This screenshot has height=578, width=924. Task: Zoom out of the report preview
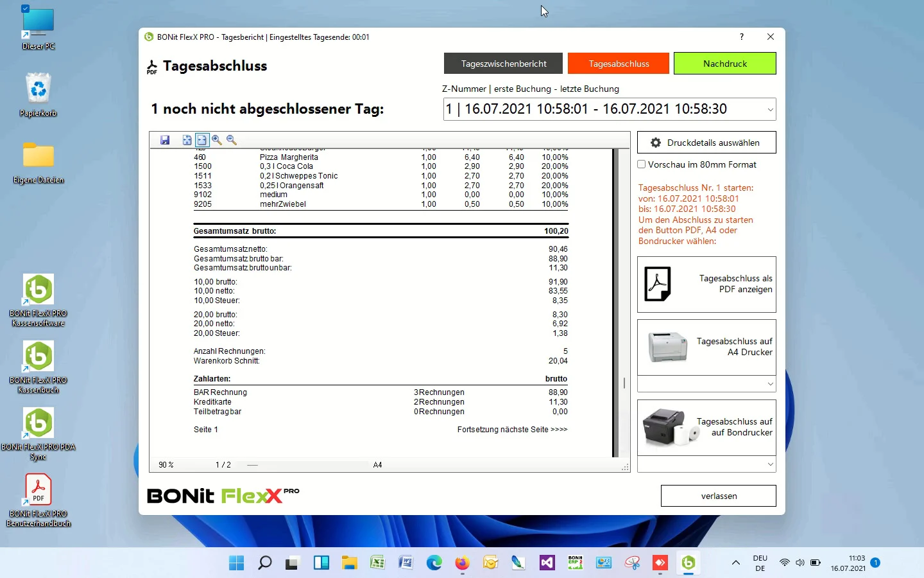pos(232,140)
